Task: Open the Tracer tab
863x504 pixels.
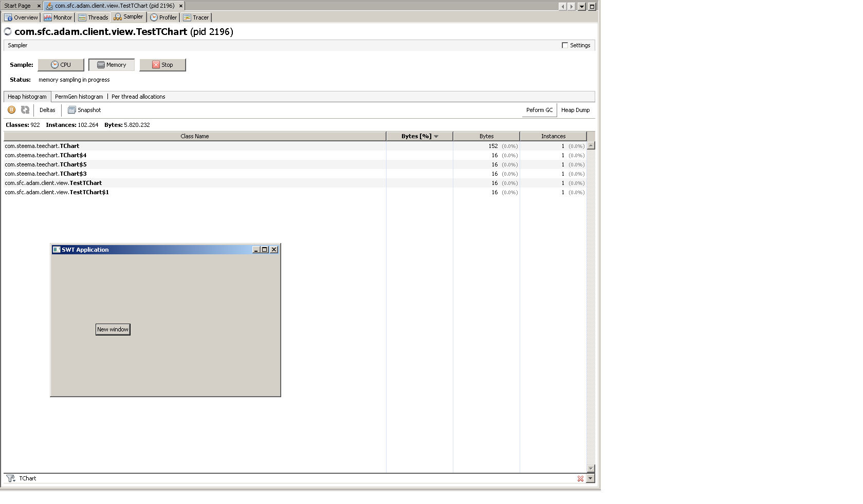Action: pos(196,17)
